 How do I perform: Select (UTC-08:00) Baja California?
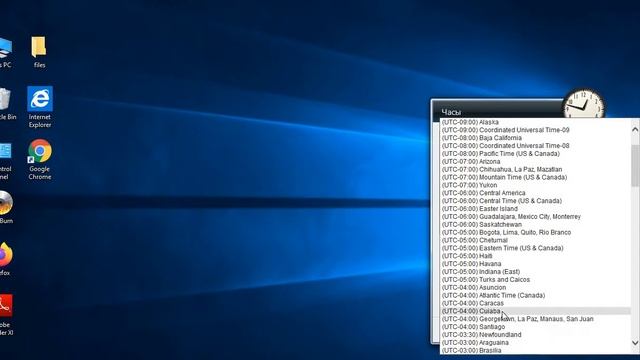point(535,138)
